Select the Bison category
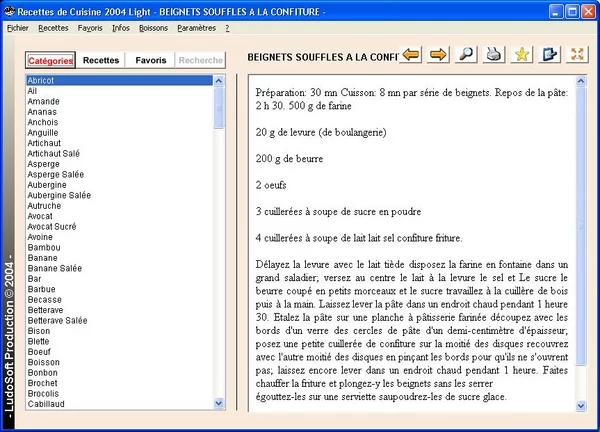600x432 pixels. coord(119,331)
